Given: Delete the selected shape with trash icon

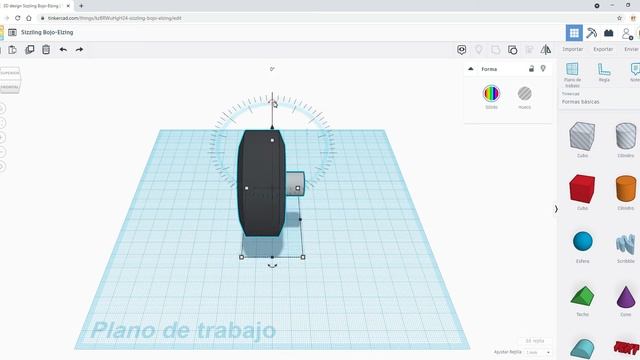Looking at the screenshot, I should [x=46, y=50].
